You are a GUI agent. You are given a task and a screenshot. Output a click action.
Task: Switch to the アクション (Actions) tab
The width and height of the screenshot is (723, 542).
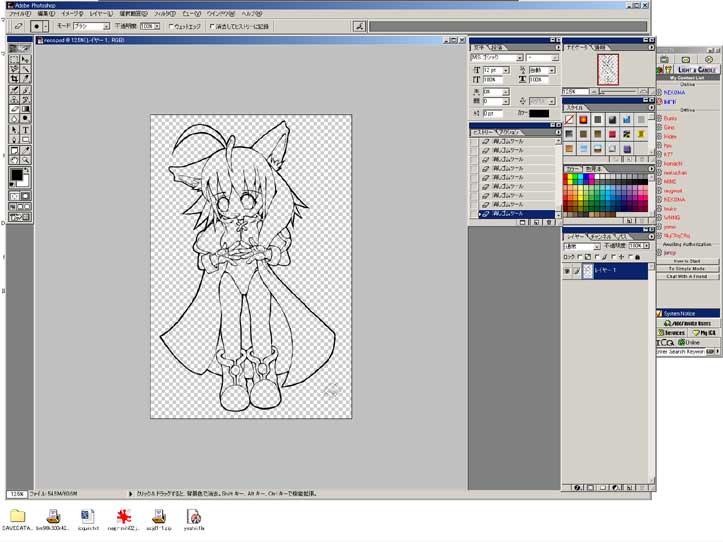[509, 132]
